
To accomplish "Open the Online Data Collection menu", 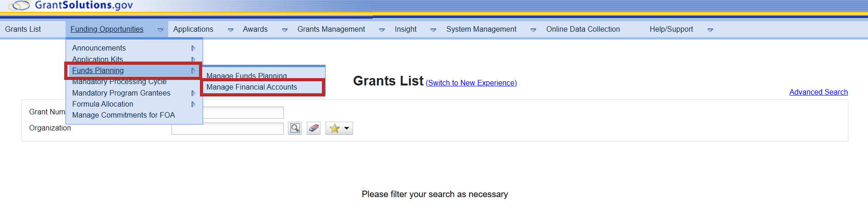I will coord(583,29).
